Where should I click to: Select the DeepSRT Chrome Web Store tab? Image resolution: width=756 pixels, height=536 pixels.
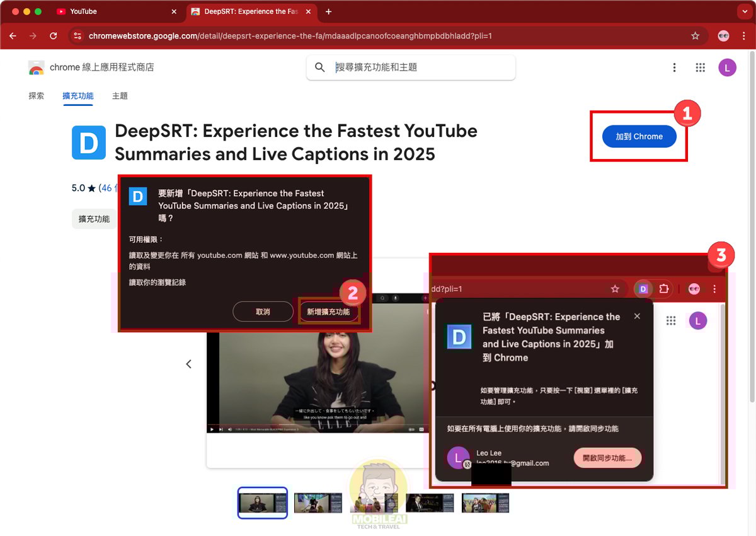point(252,11)
